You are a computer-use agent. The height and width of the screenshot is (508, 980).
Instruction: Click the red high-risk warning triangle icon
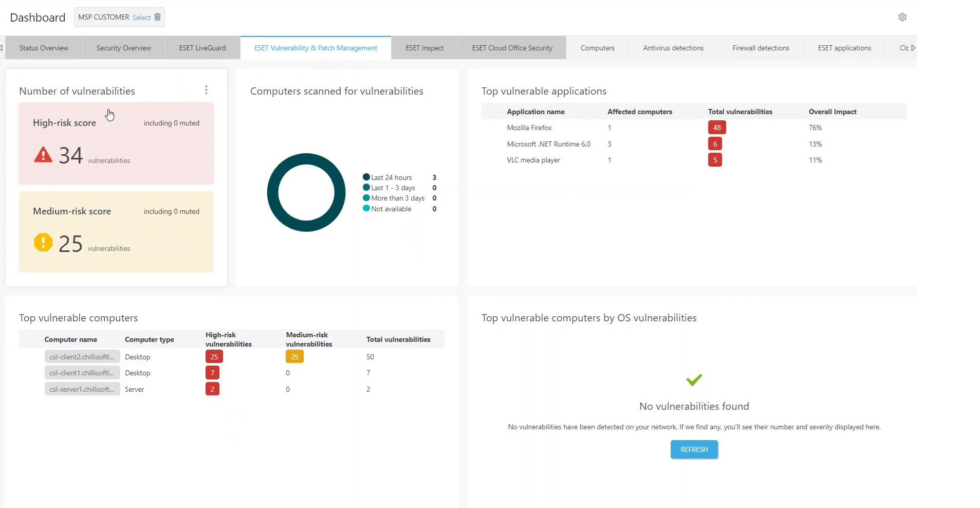[43, 155]
